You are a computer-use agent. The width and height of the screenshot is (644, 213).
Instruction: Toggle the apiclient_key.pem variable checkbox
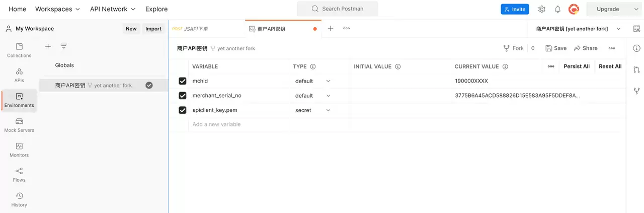pos(183,110)
